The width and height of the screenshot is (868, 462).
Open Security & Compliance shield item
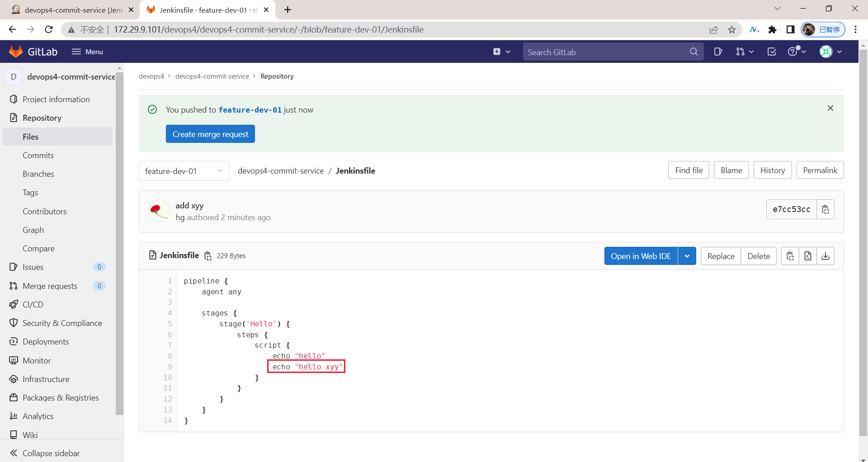tap(57, 323)
